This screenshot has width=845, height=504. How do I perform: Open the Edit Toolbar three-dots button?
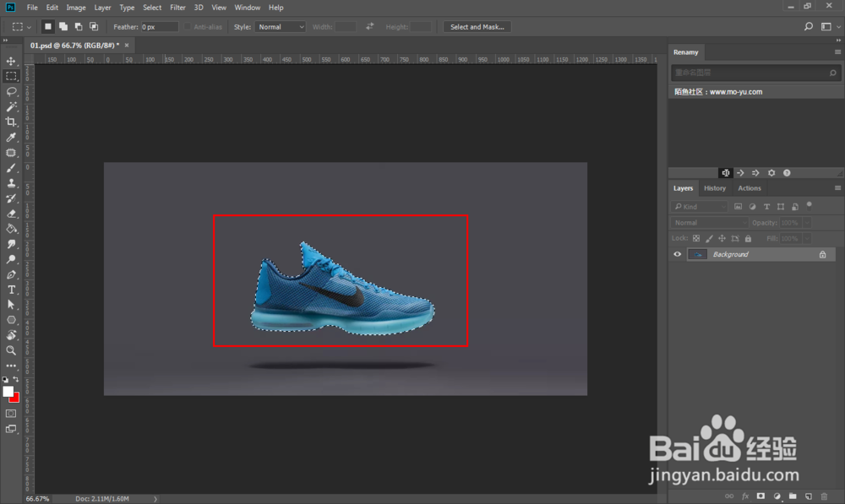click(x=11, y=366)
